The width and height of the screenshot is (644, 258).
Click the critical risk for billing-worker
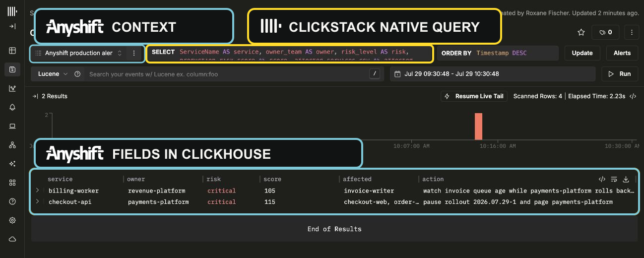(222, 191)
